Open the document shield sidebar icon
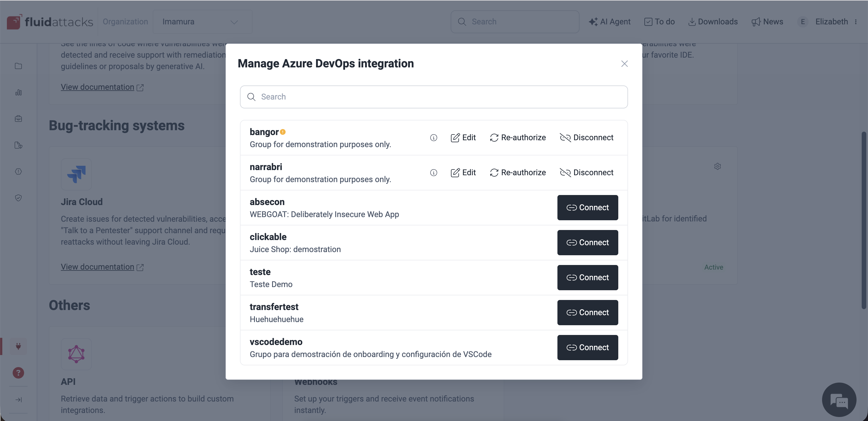The width and height of the screenshot is (868, 421). coord(19,145)
